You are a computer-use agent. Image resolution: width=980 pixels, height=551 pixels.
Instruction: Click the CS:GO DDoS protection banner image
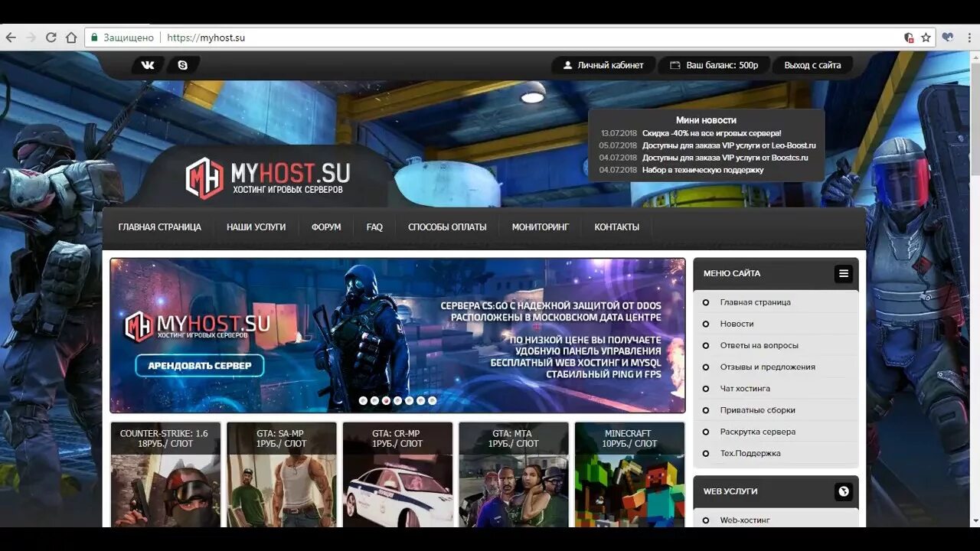coord(397,335)
